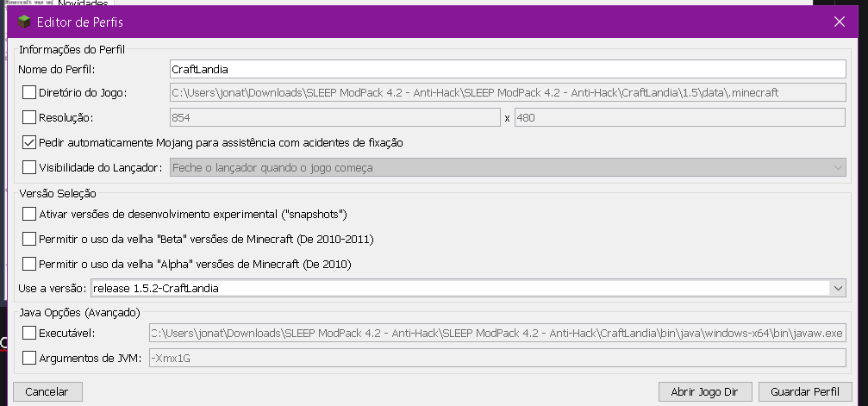
Task: Allow old Alpha versions of Minecraft checkbox
Action: coord(28,265)
